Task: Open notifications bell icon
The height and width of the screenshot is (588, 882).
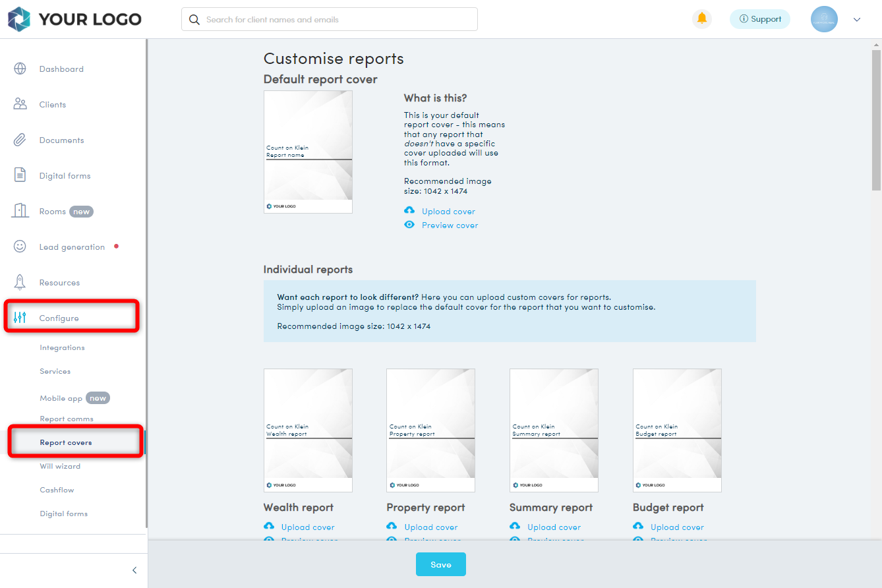Action: [x=702, y=18]
